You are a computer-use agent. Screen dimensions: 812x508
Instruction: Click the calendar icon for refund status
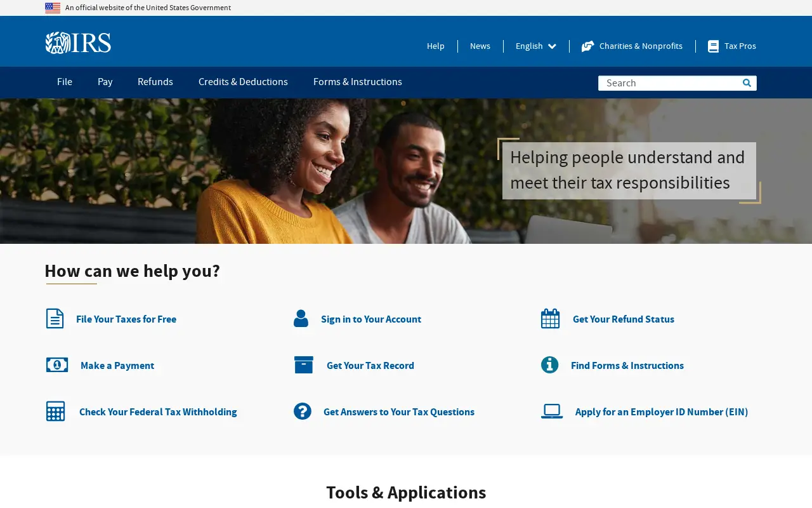point(551,319)
